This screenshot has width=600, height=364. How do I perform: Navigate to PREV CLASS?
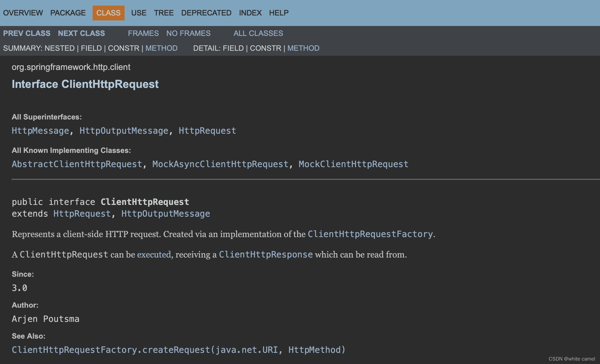coord(27,33)
